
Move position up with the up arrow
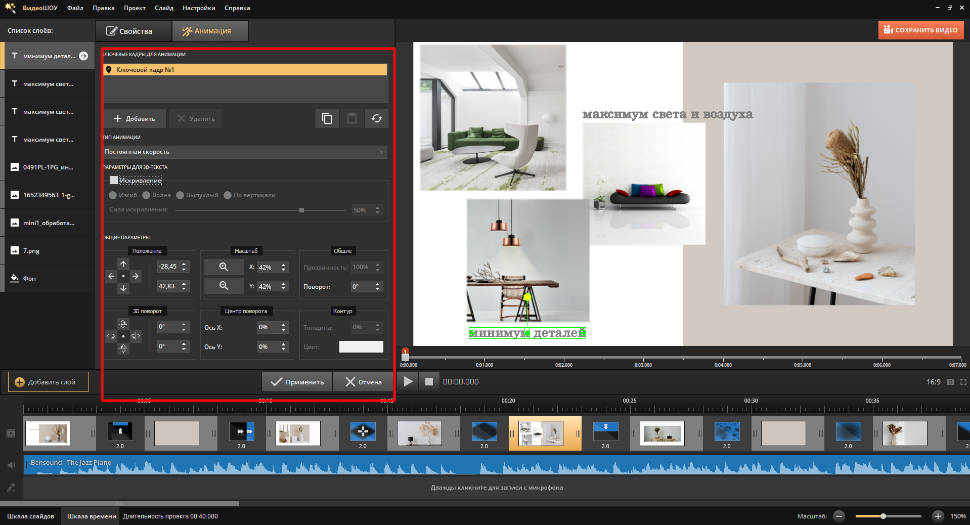[x=123, y=264]
